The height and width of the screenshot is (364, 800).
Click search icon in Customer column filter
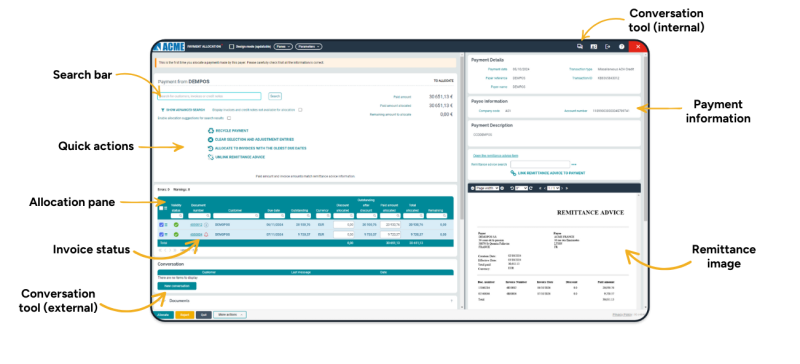(257, 215)
